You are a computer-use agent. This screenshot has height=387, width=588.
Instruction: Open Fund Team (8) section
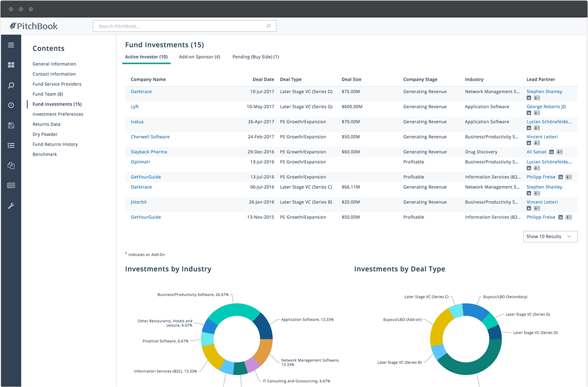pos(48,94)
